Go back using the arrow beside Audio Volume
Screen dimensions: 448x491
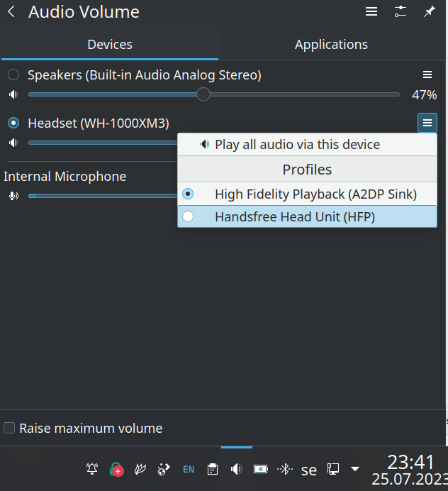11,12
